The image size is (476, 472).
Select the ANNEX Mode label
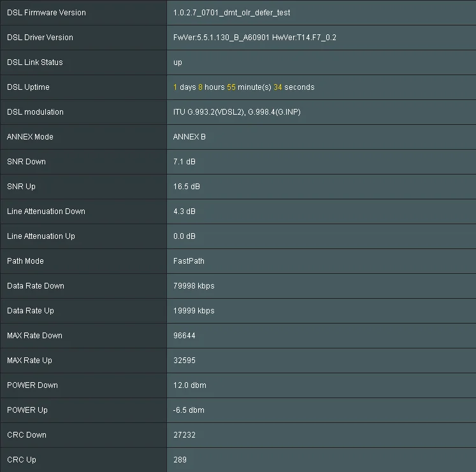pyautogui.click(x=30, y=137)
